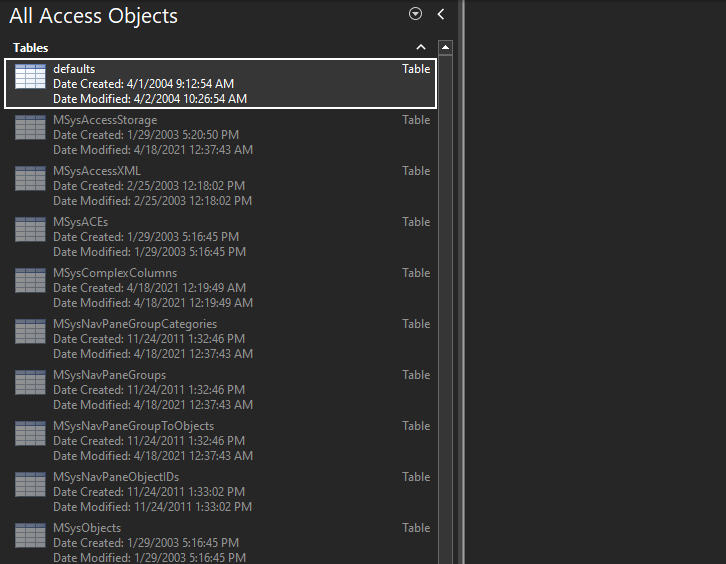
Task: Select MSysAccessXML table name
Action: [x=97, y=171]
